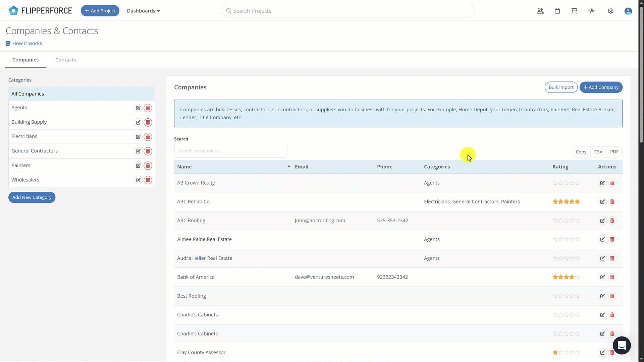Open the calendar icon in top bar
The image size is (644, 362).
[x=557, y=11]
